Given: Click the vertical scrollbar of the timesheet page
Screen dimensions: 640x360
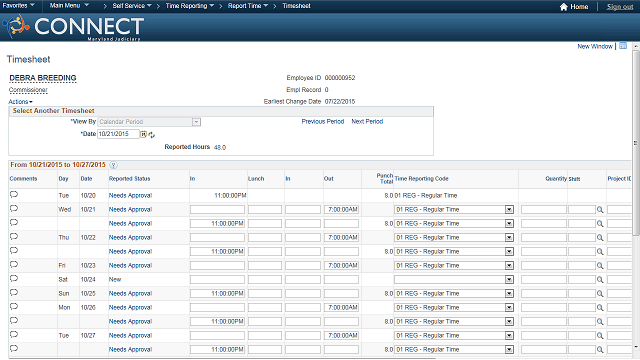Looking at the screenshot, I should [636, 143].
